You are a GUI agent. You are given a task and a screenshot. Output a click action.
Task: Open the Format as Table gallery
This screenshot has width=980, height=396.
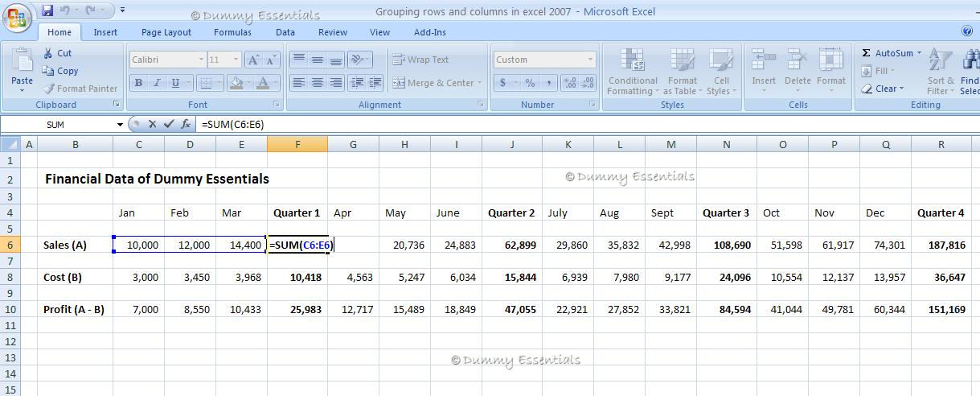click(682, 72)
